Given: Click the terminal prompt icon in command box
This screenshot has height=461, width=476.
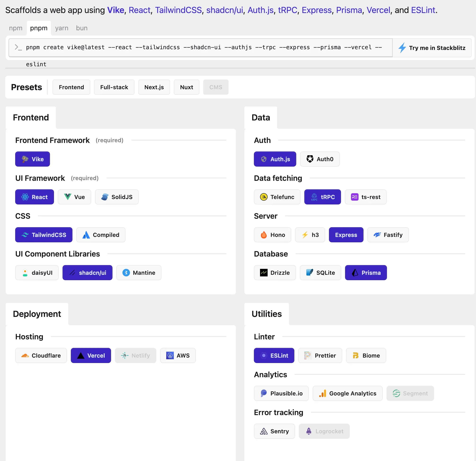Looking at the screenshot, I should tap(18, 47).
